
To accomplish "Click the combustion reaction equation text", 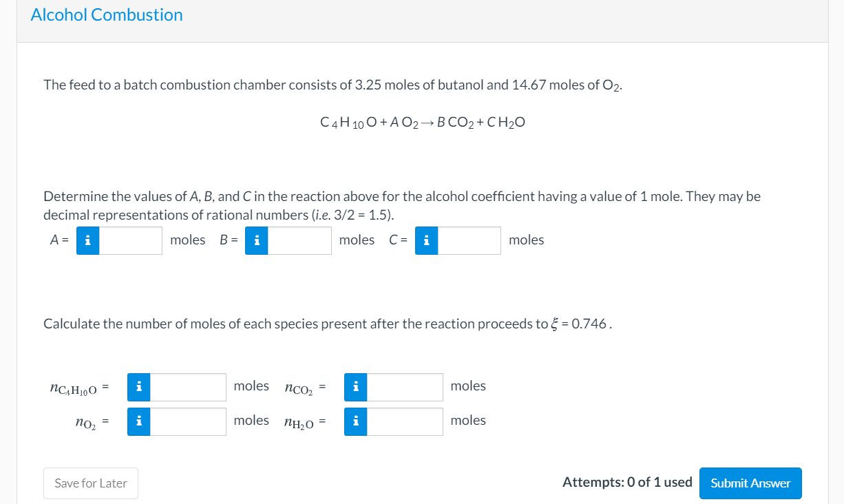I will point(422,122).
